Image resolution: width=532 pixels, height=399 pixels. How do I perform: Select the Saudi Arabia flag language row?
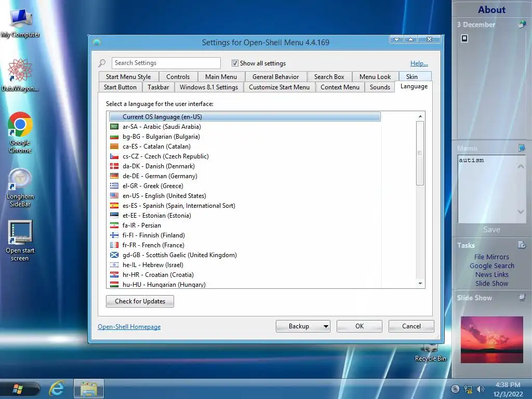pyautogui.click(x=245, y=127)
